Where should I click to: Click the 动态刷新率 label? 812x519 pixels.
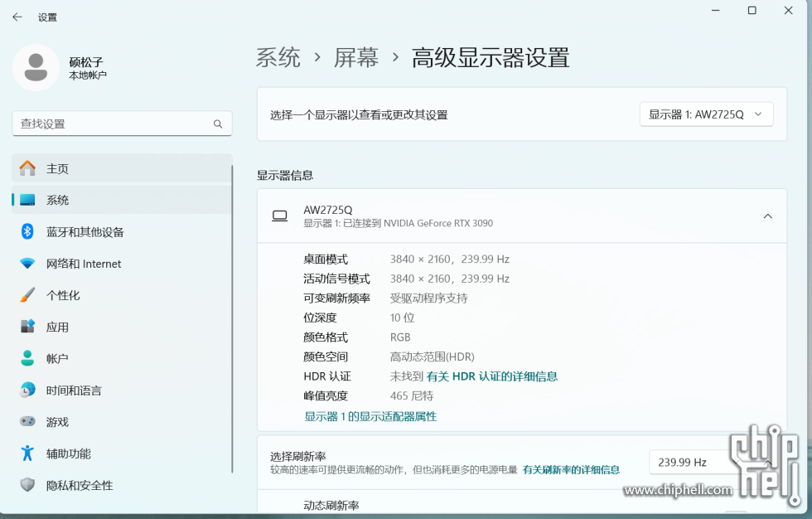331,506
